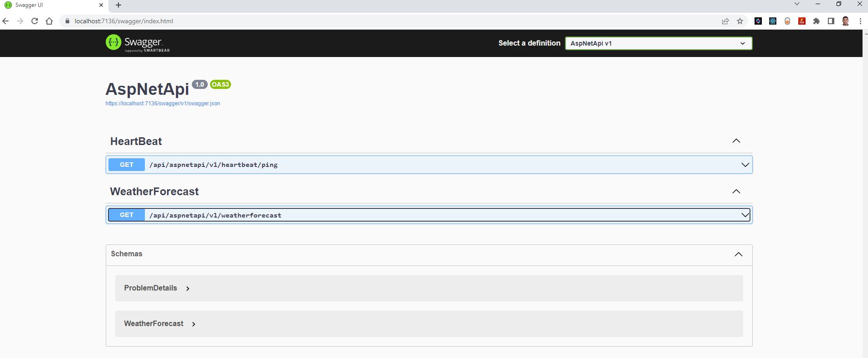Collapse the WeatherForecast section
868x358 pixels.
[x=736, y=192]
